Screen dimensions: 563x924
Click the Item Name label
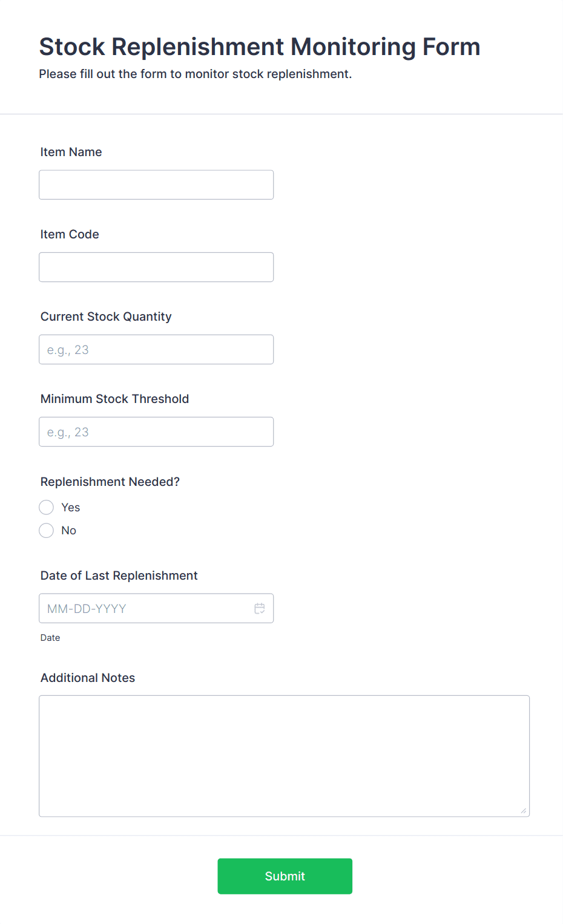pos(71,152)
